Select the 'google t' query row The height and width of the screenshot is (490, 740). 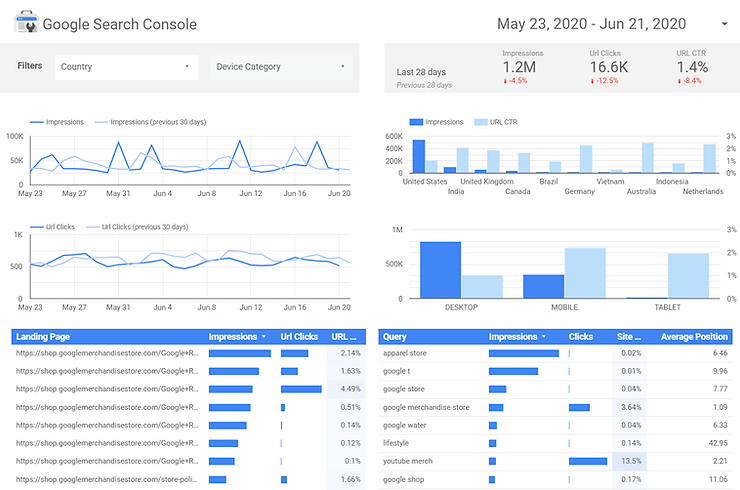point(555,371)
